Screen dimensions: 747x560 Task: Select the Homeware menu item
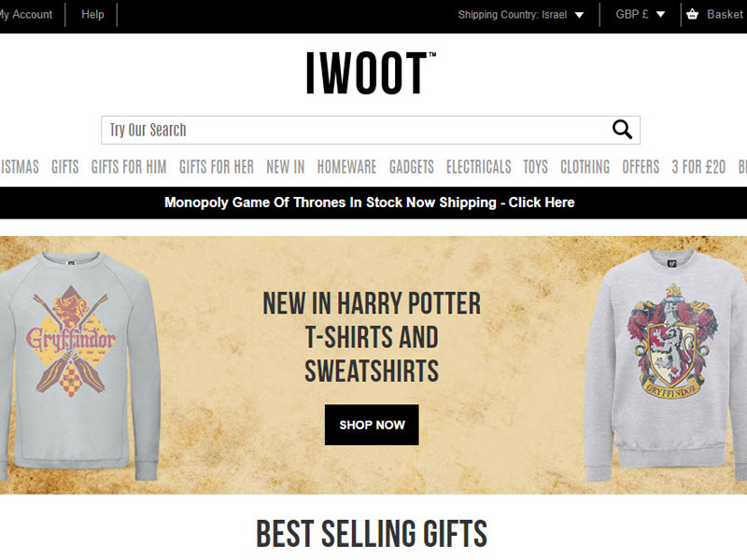[x=346, y=167]
